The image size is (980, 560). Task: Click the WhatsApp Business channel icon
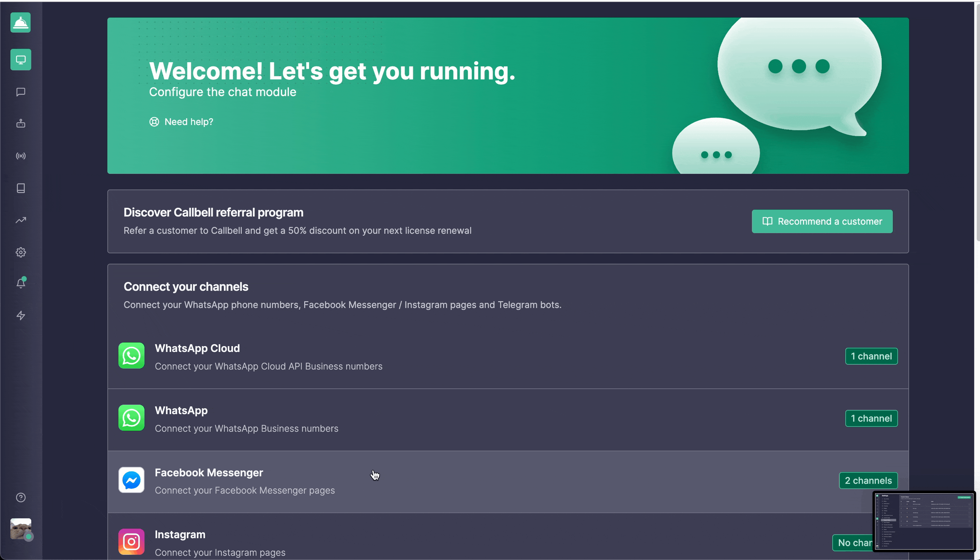point(131,418)
